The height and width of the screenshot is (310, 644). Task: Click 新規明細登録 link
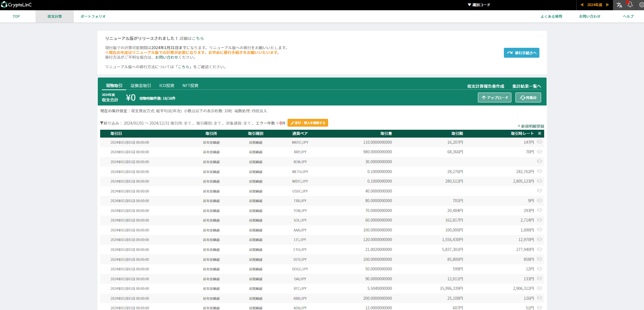(x=531, y=126)
